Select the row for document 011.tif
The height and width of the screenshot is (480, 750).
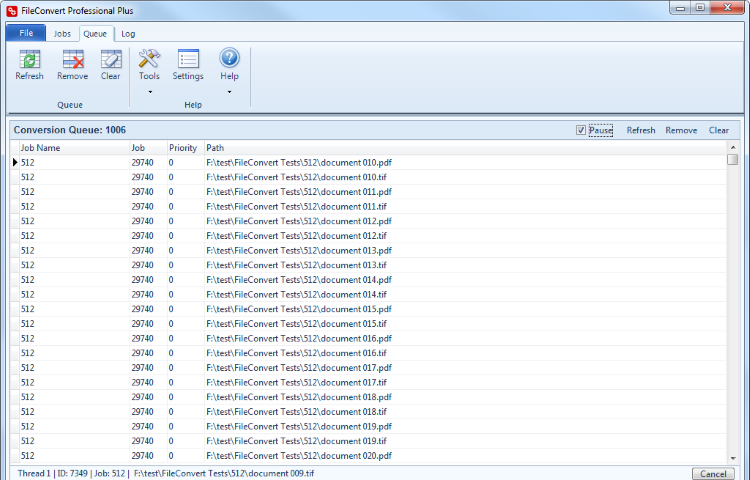[x=368, y=207]
